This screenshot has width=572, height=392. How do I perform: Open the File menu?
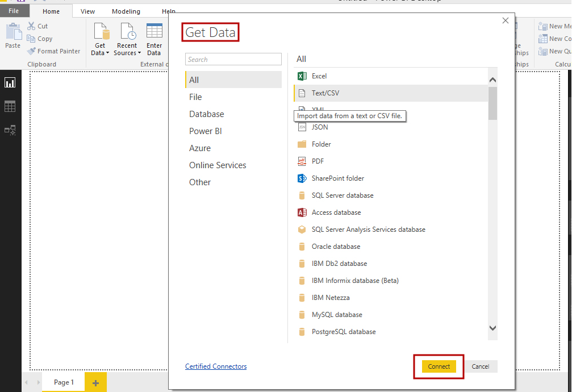click(14, 11)
